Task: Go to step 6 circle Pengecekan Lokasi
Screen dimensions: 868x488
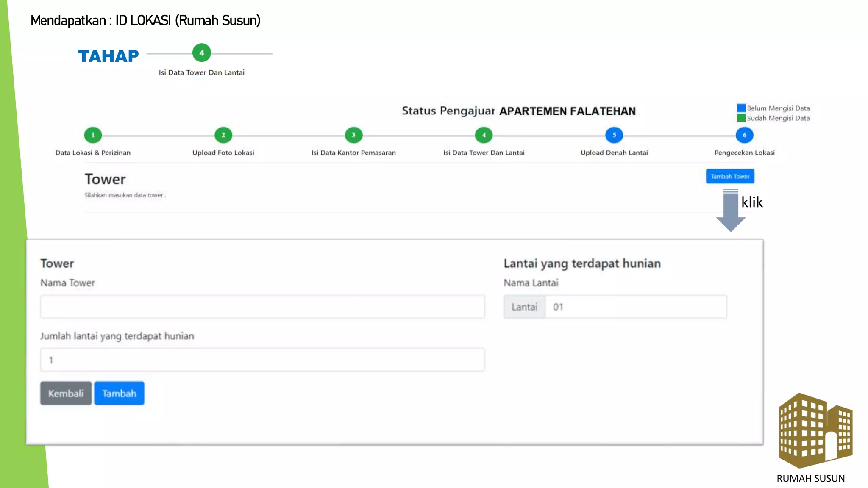Action: 744,135
